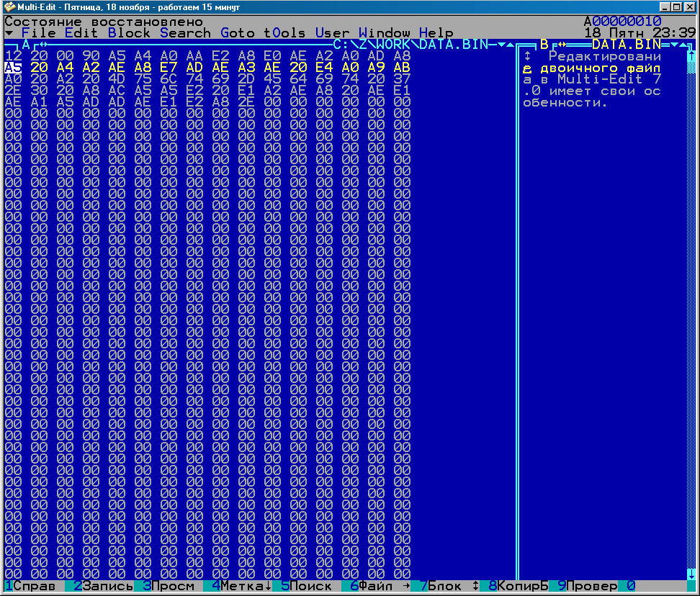This screenshot has height=596, width=700.
Task: Select the highlighted A5 hex byte under cursor
Action: tap(13, 68)
